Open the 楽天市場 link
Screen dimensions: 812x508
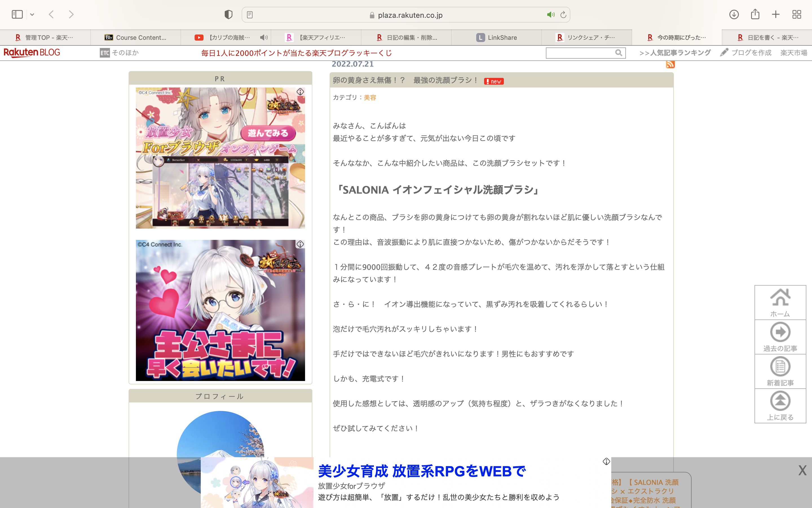(794, 53)
